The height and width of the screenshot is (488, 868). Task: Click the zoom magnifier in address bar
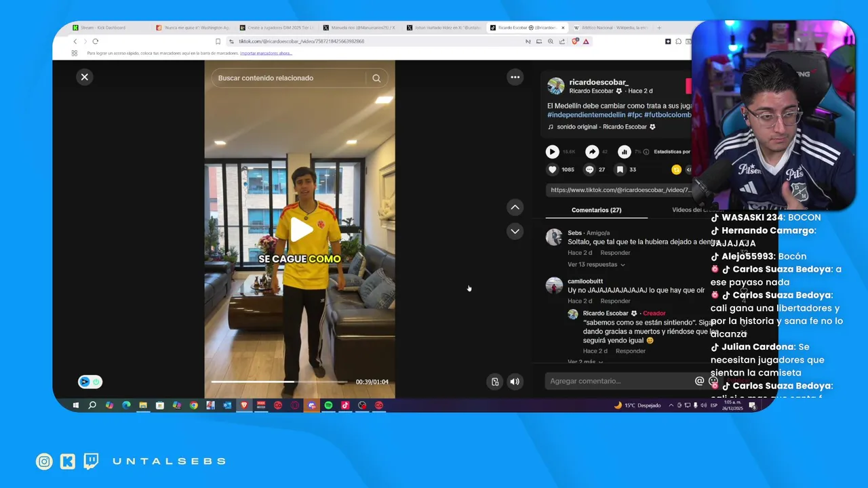551,41
